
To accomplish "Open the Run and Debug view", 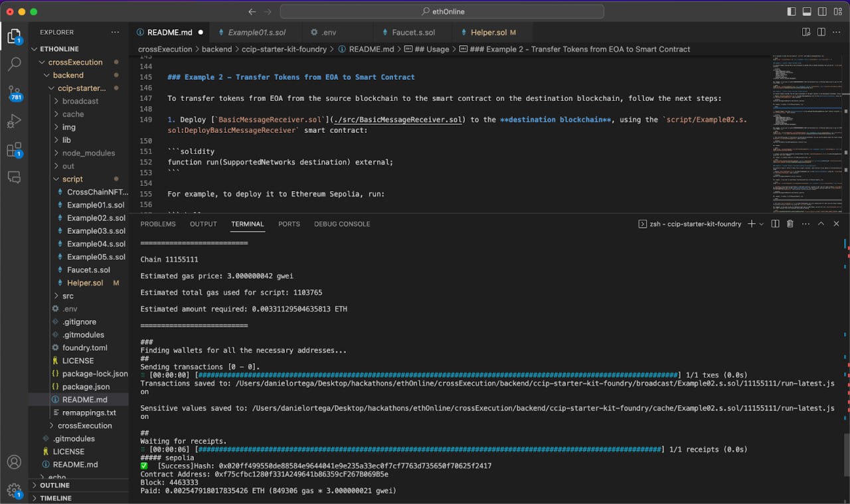I will click(14, 122).
